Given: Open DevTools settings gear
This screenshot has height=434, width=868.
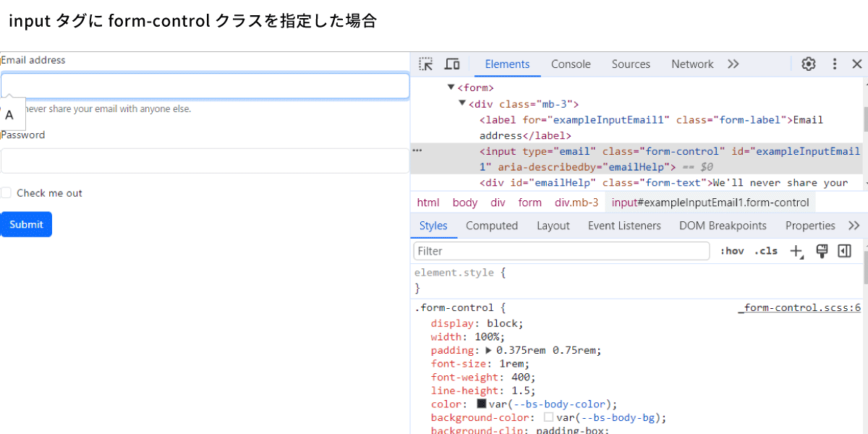Looking at the screenshot, I should pos(809,64).
